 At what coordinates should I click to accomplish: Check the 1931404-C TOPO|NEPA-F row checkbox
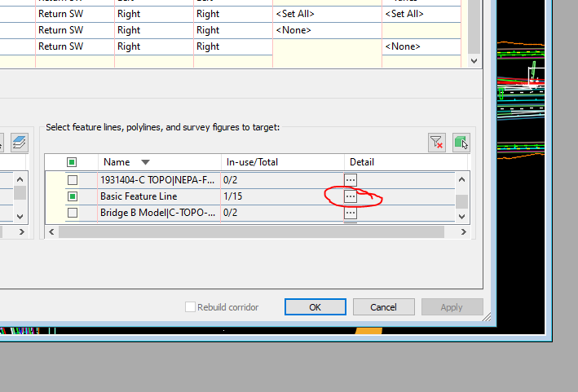[73, 180]
